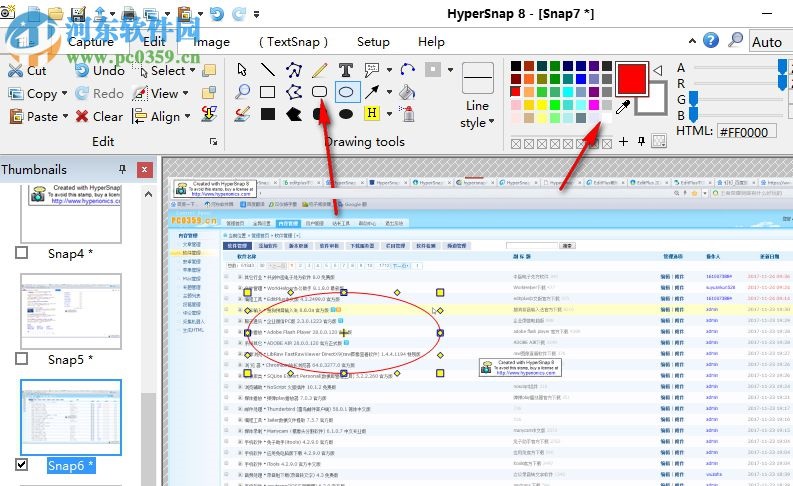Pick a color with the eyedropper

coord(623,107)
